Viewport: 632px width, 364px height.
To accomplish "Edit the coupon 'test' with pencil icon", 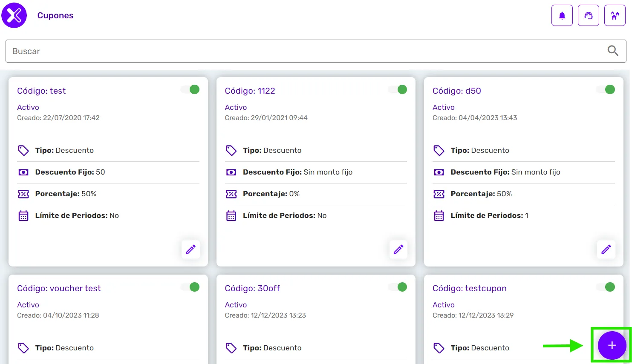I will [190, 249].
